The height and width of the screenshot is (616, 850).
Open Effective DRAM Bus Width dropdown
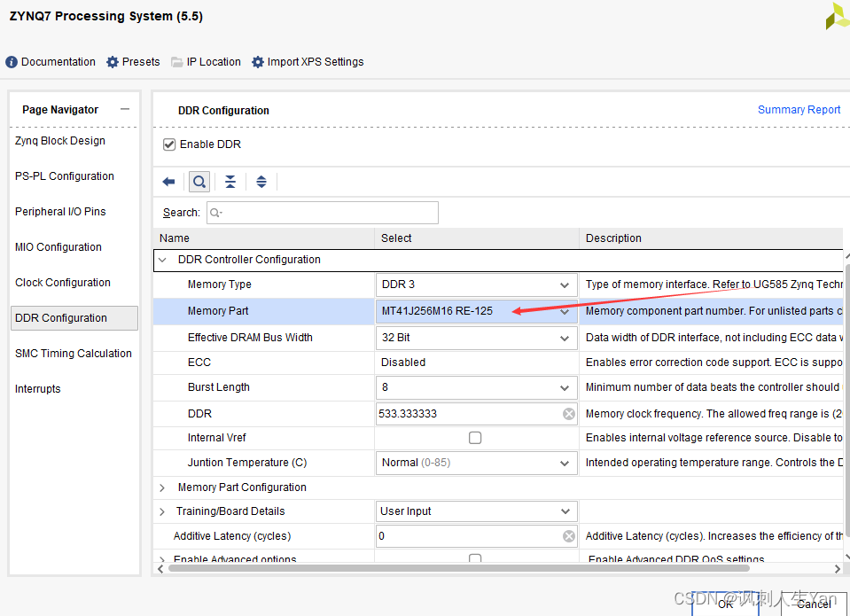565,338
